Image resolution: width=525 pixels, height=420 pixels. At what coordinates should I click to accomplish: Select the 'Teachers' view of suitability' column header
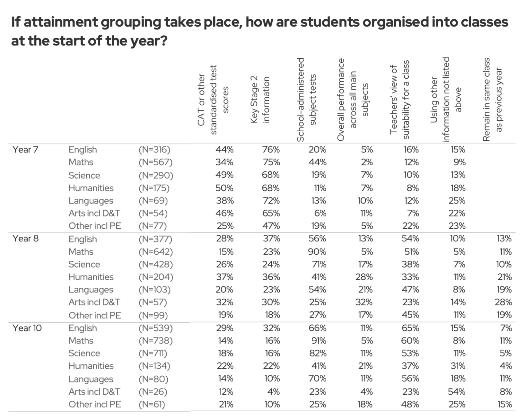[399, 99]
